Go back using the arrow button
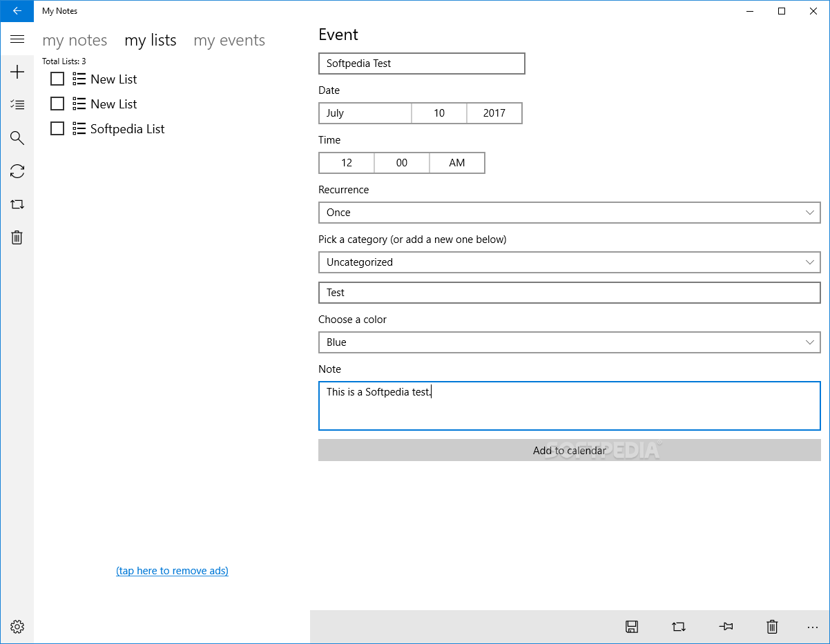Image resolution: width=830 pixels, height=644 pixels. point(17,11)
